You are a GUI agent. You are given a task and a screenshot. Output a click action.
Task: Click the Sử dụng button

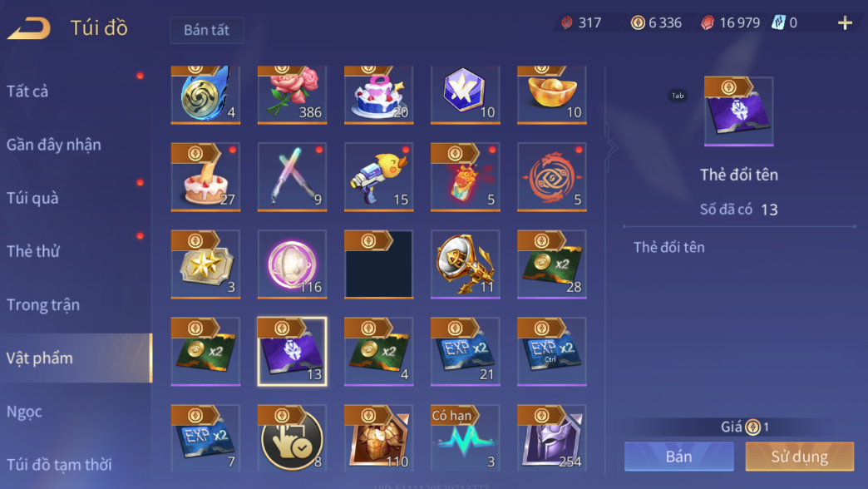click(x=799, y=457)
